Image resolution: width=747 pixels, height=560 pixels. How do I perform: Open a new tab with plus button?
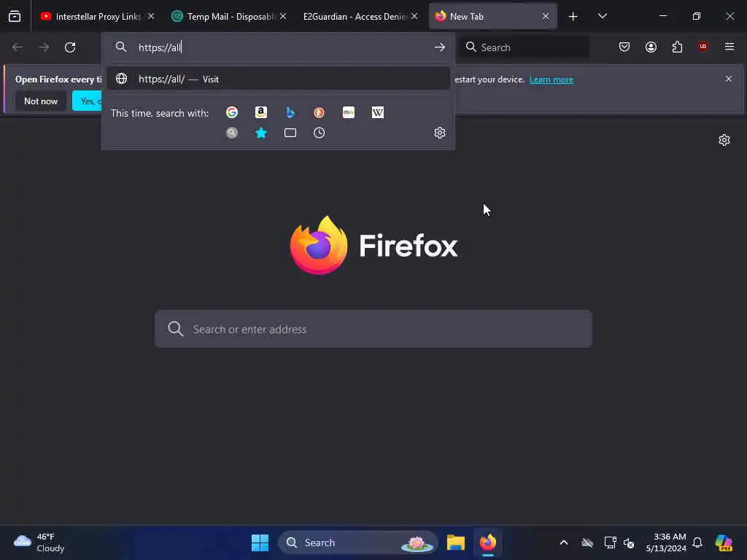tap(573, 16)
